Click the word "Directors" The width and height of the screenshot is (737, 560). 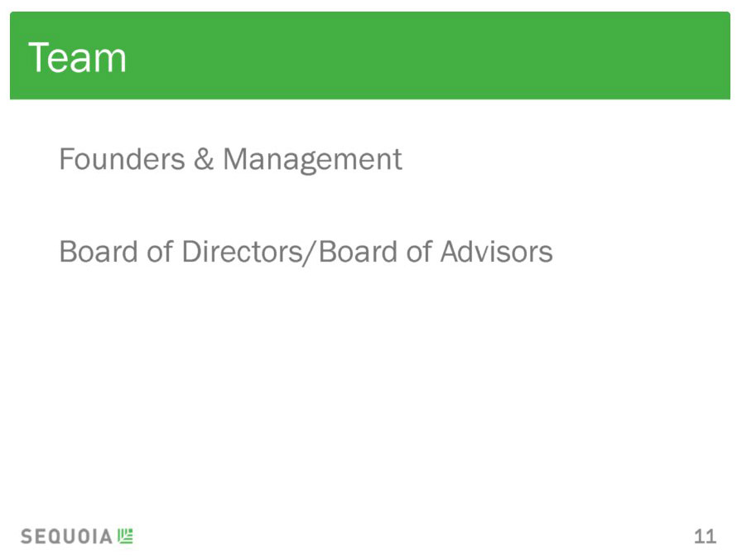tap(242, 252)
